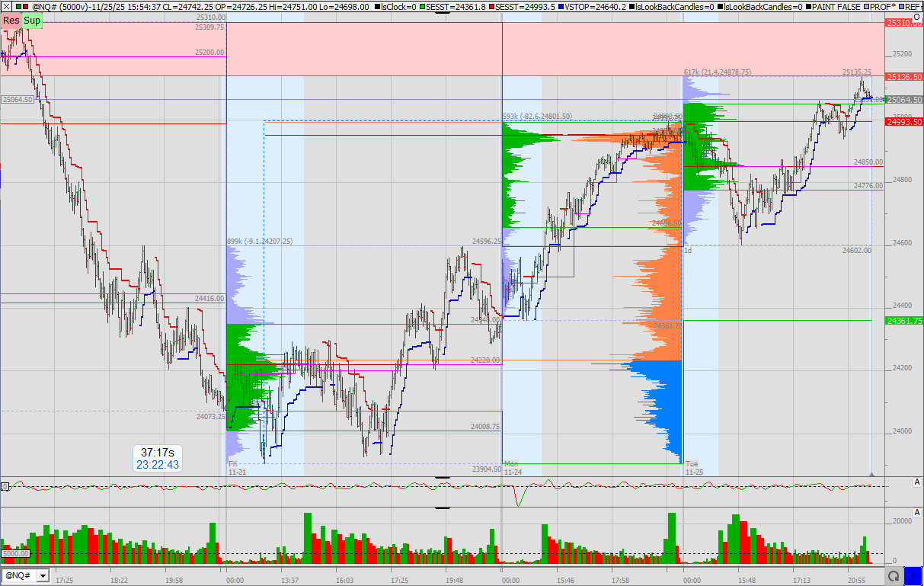Click the A autoscale button of oscillator pane
Screen dimensions: 924x586
point(917,481)
